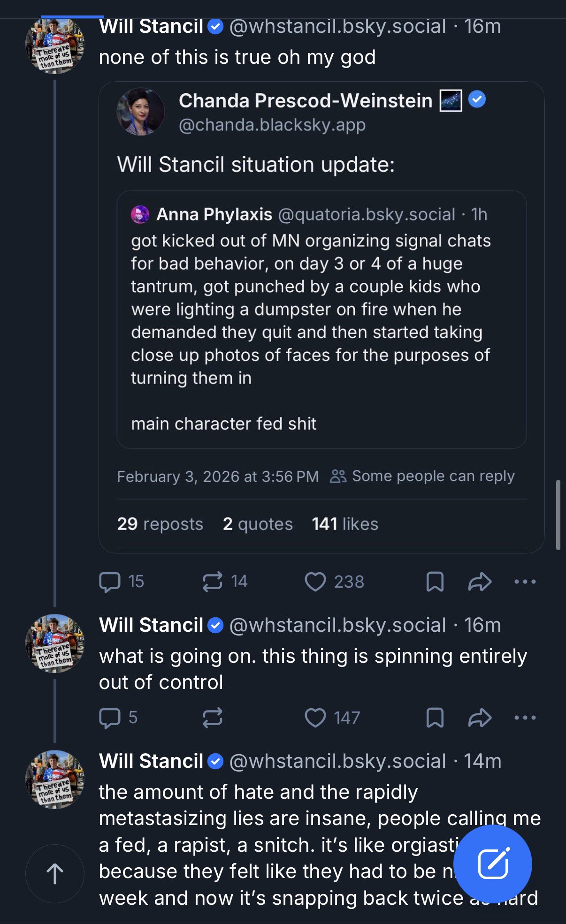Tap the compose new post button

tap(493, 864)
